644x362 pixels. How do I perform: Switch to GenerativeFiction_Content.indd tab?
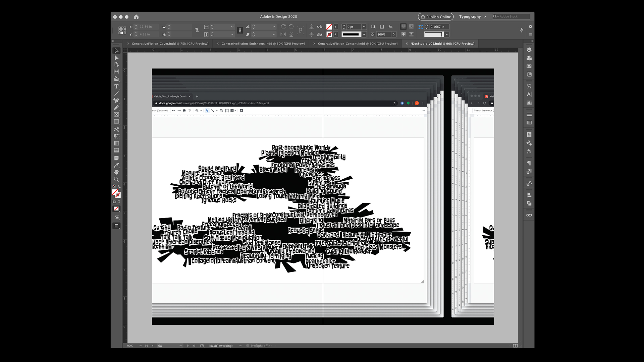(357, 44)
